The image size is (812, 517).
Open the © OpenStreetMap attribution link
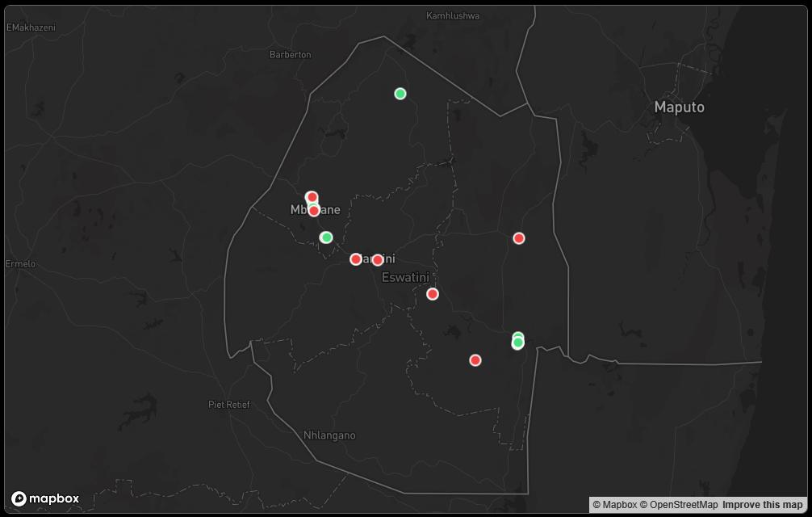[x=678, y=505]
